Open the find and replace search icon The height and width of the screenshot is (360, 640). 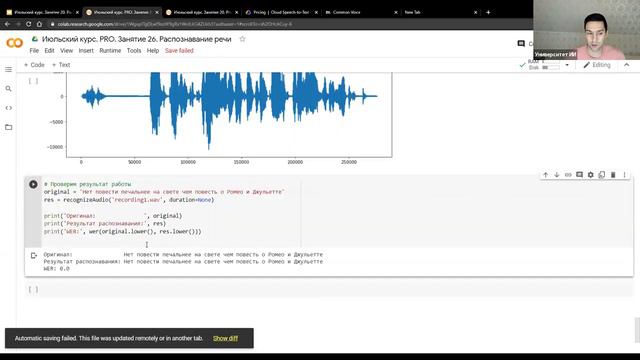tap(8, 89)
